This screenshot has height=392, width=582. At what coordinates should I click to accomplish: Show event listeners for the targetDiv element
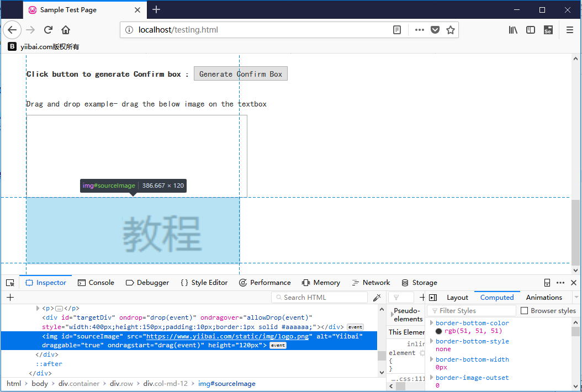point(355,327)
